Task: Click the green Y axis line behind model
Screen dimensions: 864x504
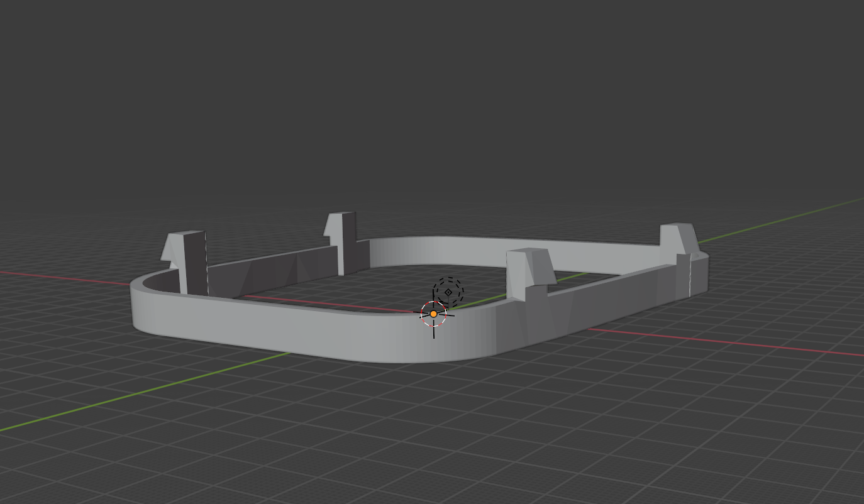Action: pos(786,218)
